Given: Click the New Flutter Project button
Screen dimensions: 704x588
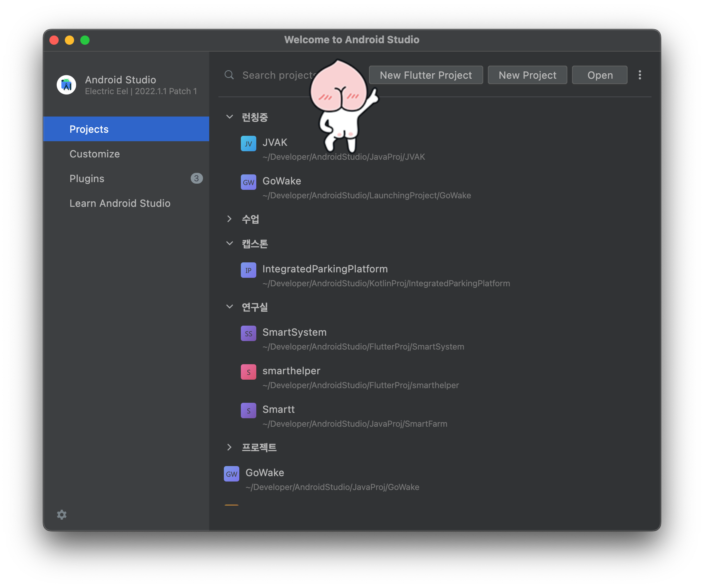Looking at the screenshot, I should (426, 75).
